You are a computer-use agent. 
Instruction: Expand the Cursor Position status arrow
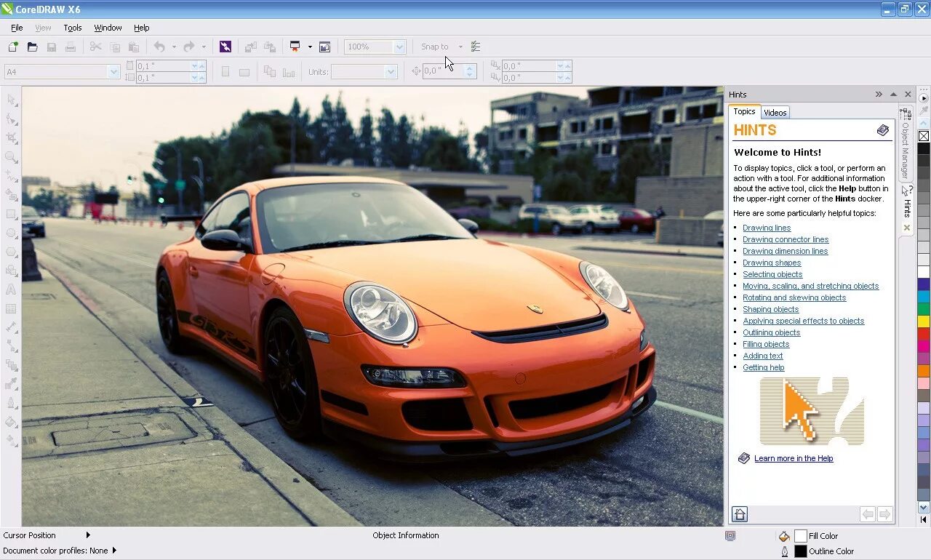tap(88, 535)
